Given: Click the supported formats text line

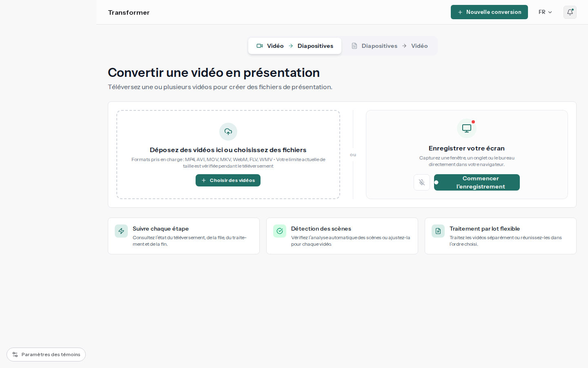Looking at the screenshot, I should click(228, 163).
